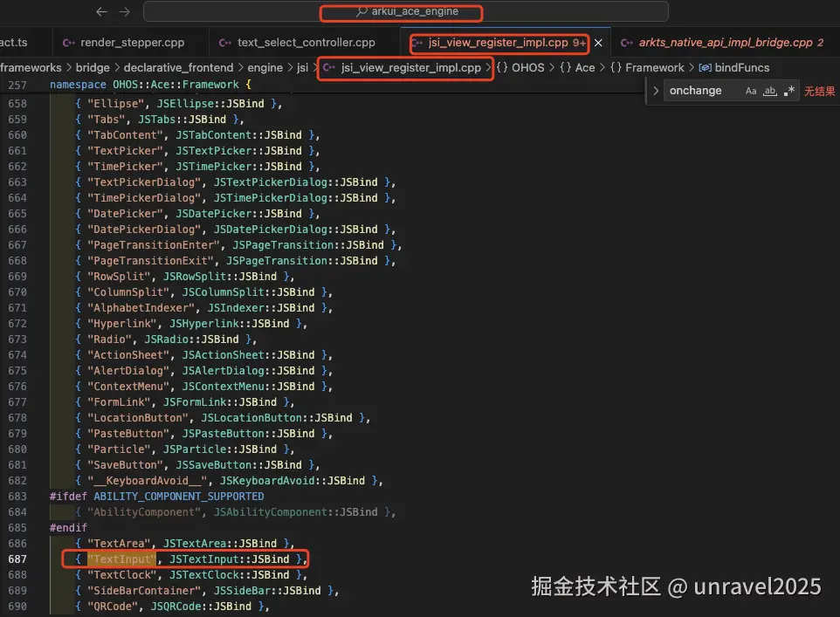
Task: Toggle Use Regular Expression in find
Action: tap(788, 91)
